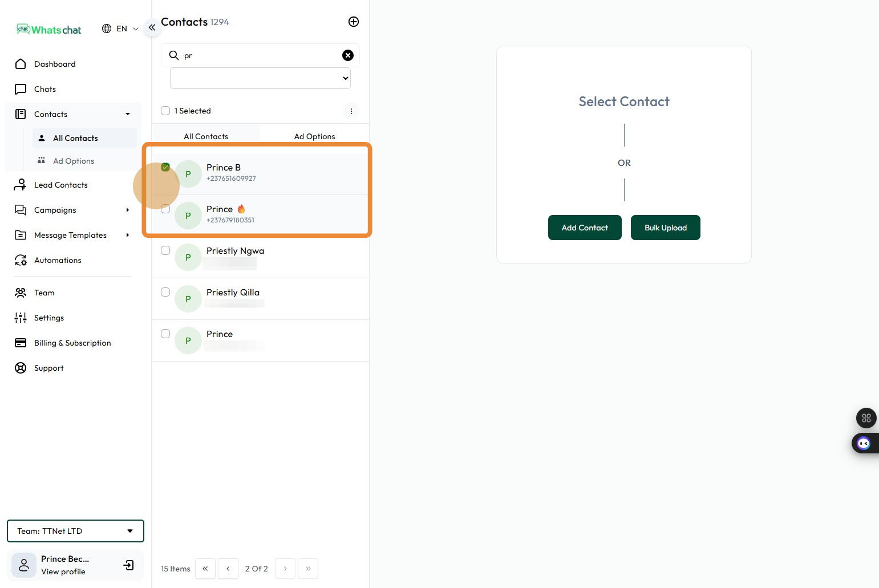879x588 pixels.
Task: Clear the contact search field
Action: click(x=347, y=55)
